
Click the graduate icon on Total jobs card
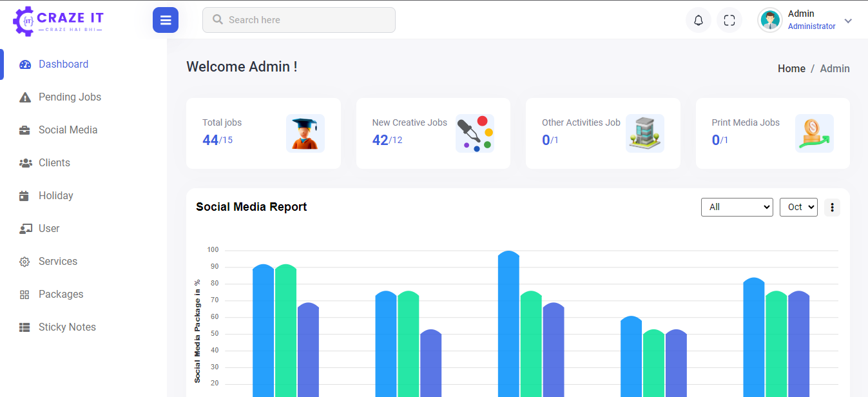point(305,133)
